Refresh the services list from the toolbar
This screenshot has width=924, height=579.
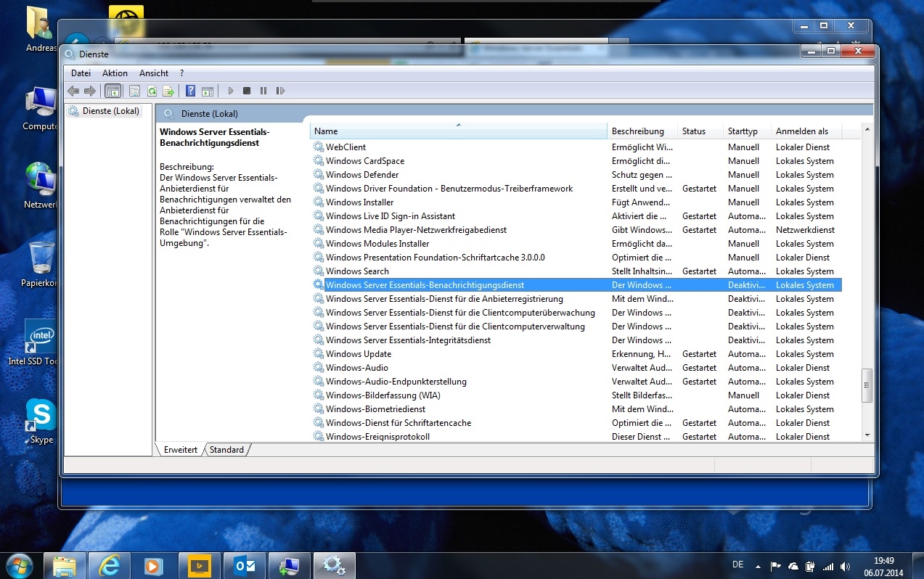[x=152, y=91]
